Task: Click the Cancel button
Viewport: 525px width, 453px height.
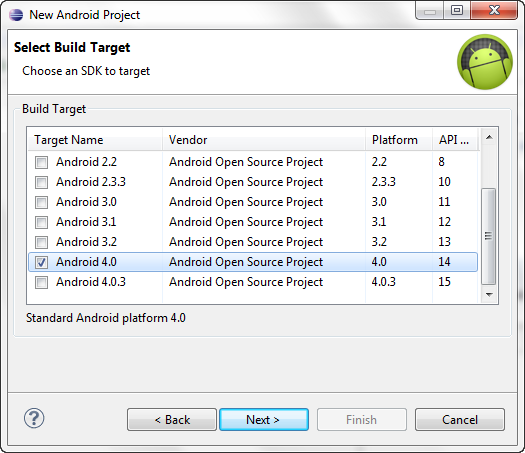Action: 460,420
